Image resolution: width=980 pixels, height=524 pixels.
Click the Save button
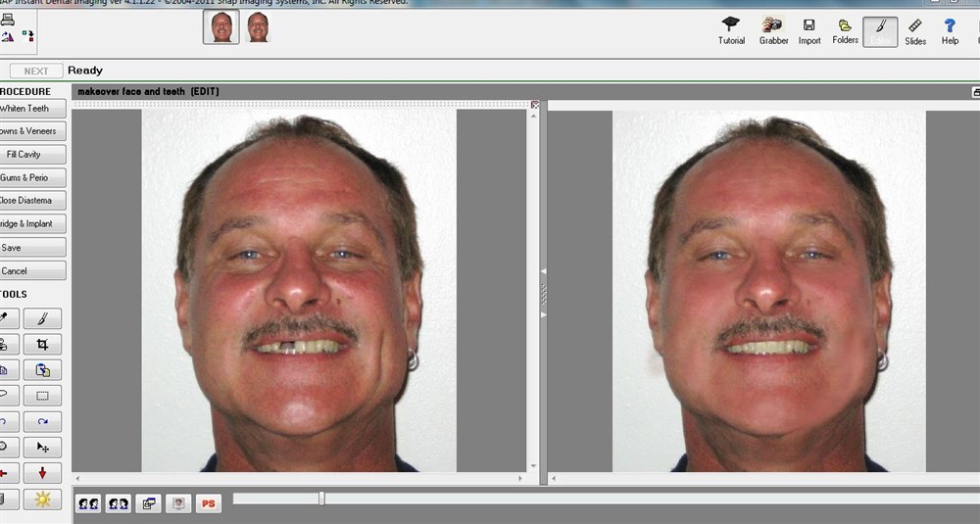pos(32,248)
